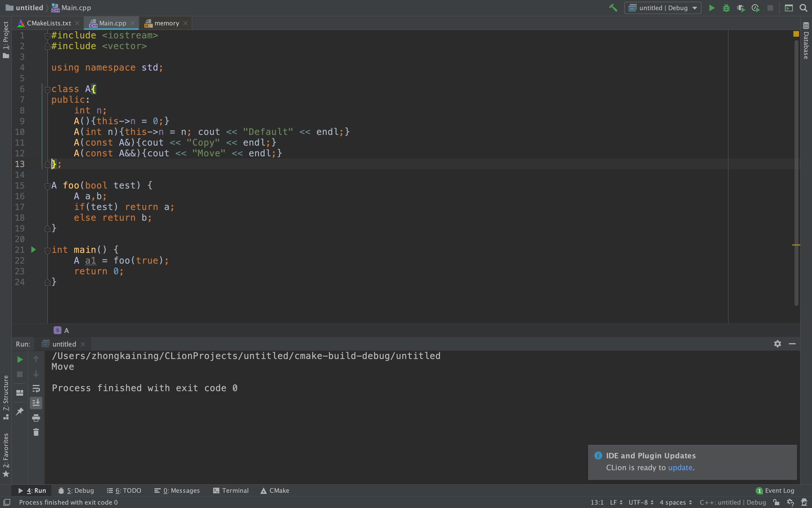Click the A breadcrumb at editor bottom

pyautogui.click(x=62, y=330)
